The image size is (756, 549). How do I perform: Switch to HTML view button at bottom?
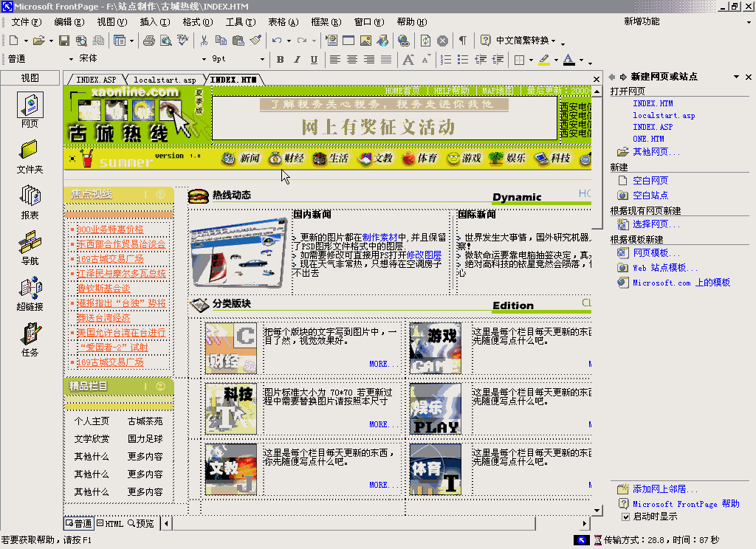110,523
